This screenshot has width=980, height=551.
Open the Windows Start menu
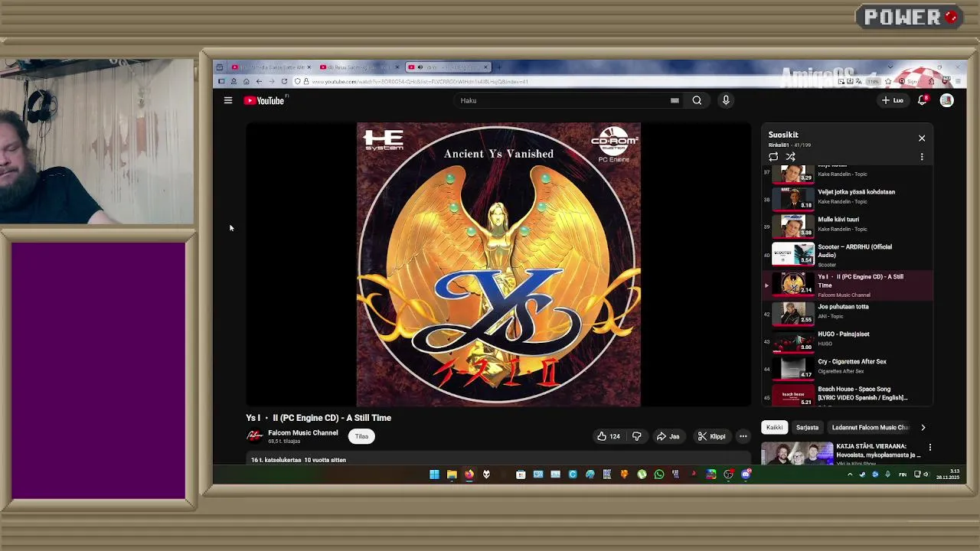tap(434, 474)
